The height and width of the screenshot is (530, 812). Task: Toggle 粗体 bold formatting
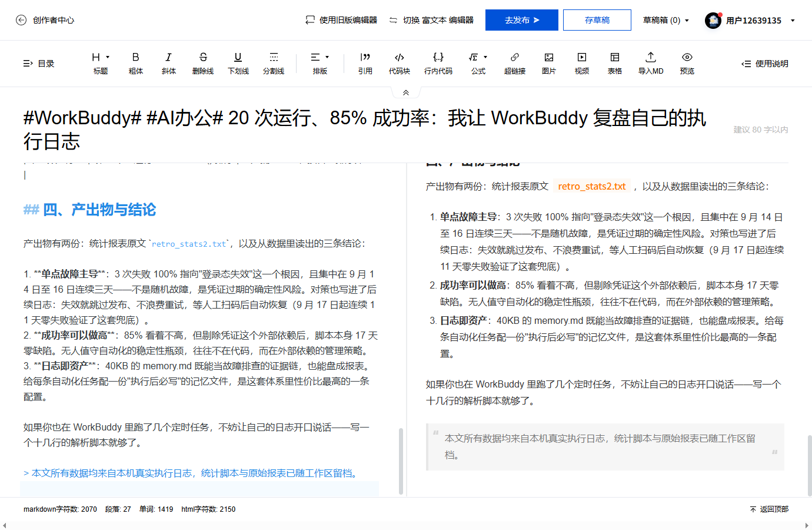[x=136, y=64]
